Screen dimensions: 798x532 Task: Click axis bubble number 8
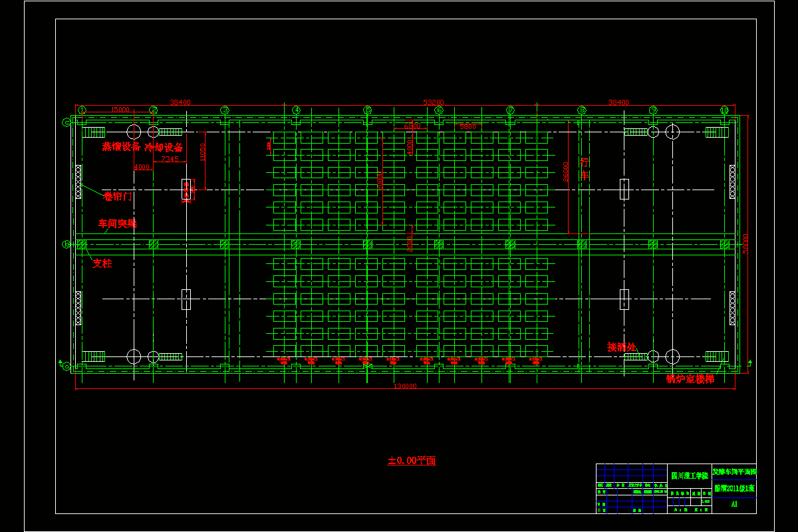point(582,110)
